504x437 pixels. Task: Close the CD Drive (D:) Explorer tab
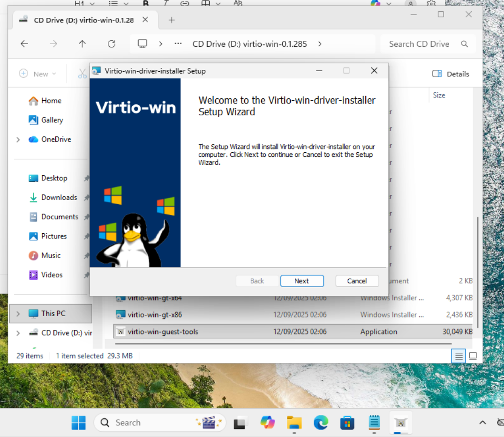coord(145,20)
